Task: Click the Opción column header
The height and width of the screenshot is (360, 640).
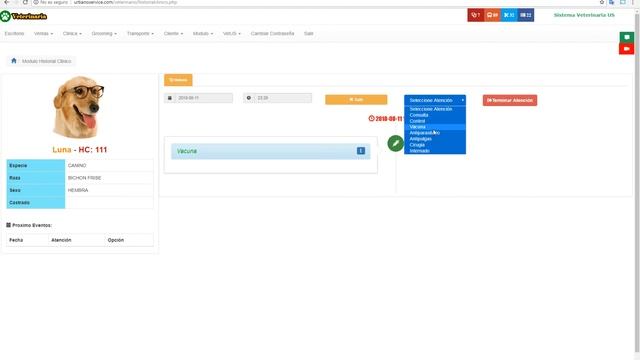Action: point(116,240)
